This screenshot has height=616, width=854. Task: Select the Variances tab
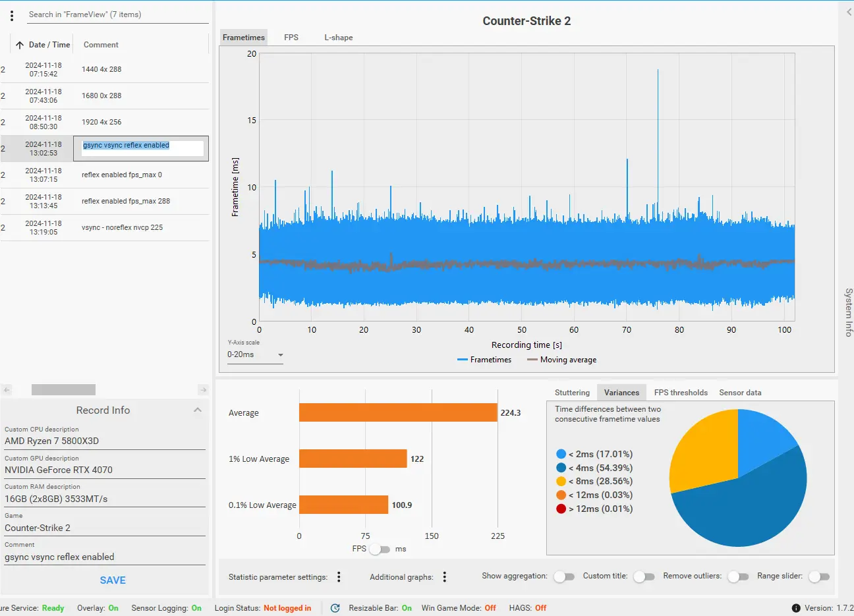tap(621, 393)
